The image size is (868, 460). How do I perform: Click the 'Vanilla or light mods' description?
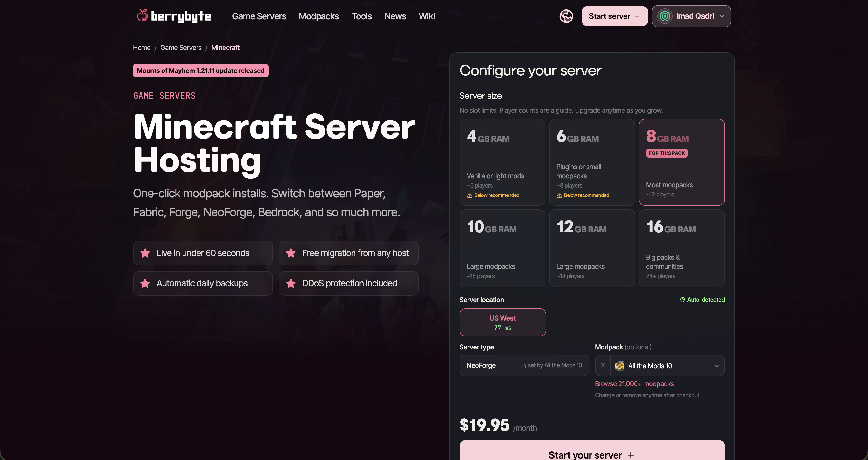[495, 176]
